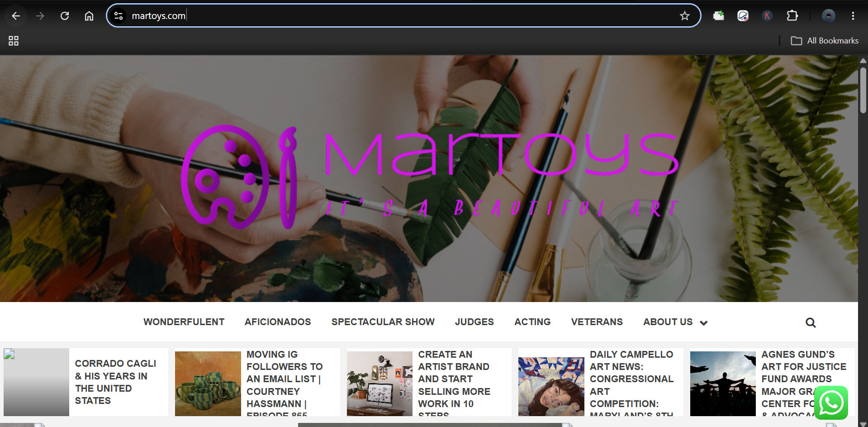
Task: Click the Martoys logo banner
Action: click(x=429, y=178)
